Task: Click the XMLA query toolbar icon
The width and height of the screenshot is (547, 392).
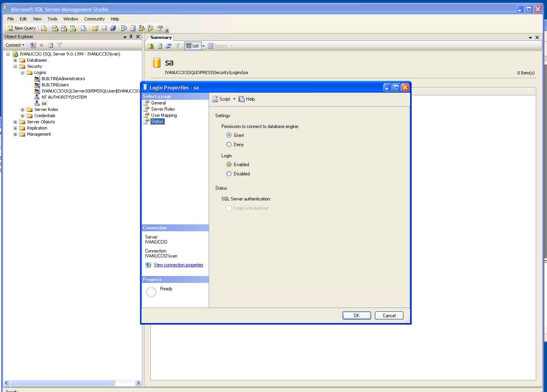Action: coord(73,28)
